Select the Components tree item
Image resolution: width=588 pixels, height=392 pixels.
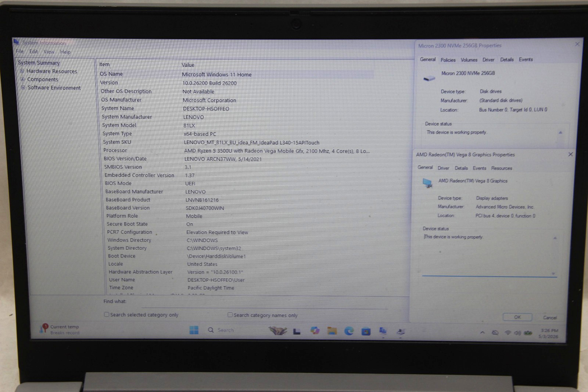coord(43,79)
